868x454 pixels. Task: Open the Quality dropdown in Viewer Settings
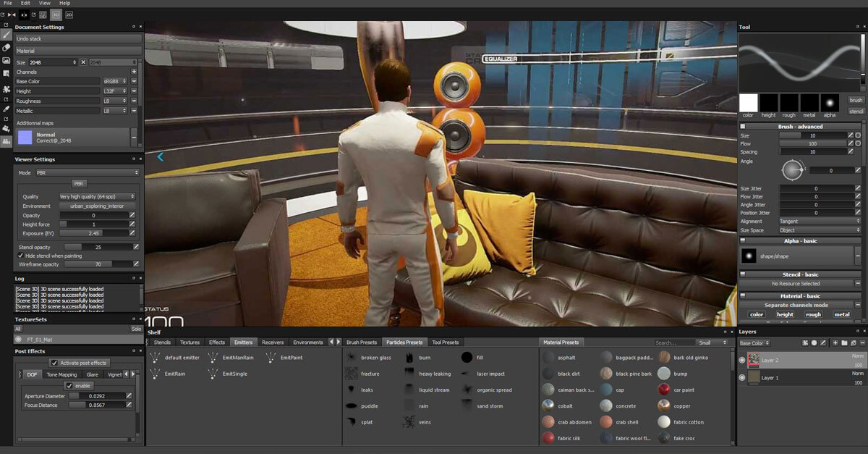[x=97, y=196]
